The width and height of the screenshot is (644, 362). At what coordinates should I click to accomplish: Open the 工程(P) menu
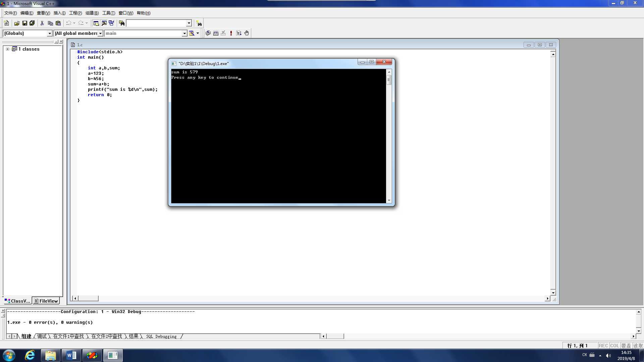75,13
